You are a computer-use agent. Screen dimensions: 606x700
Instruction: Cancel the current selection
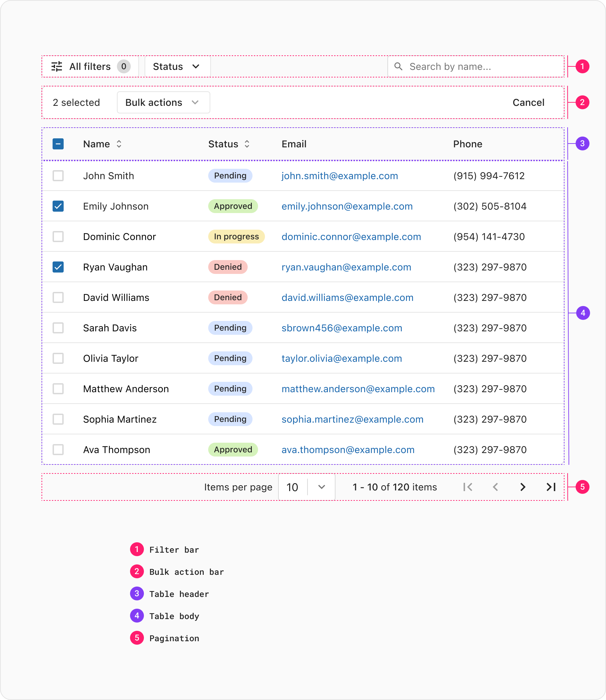click(x=528, y=102)
